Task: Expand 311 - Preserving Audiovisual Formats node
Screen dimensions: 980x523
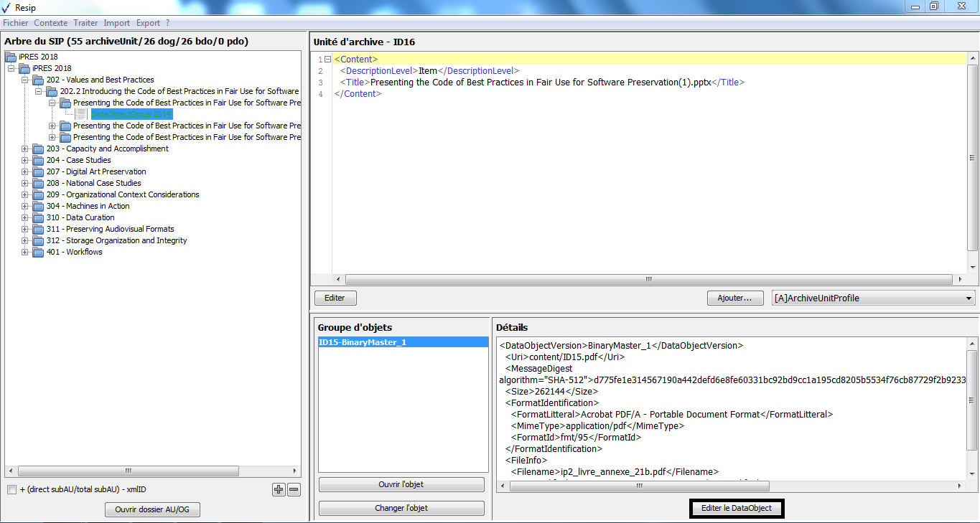Action: pos(25,230)
